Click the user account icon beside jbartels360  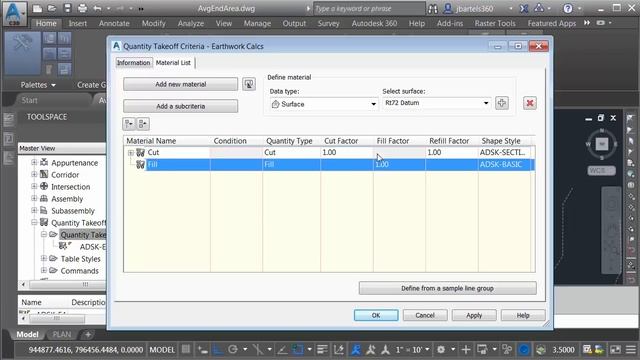click(448, 9)
